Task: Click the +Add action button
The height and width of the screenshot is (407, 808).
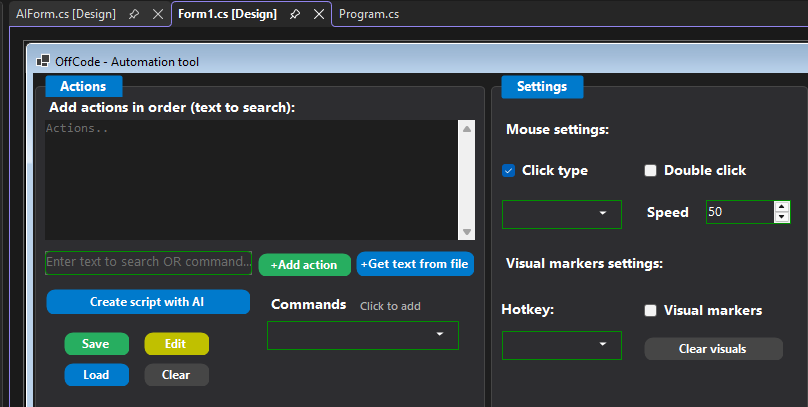Action: click(305, 265)
